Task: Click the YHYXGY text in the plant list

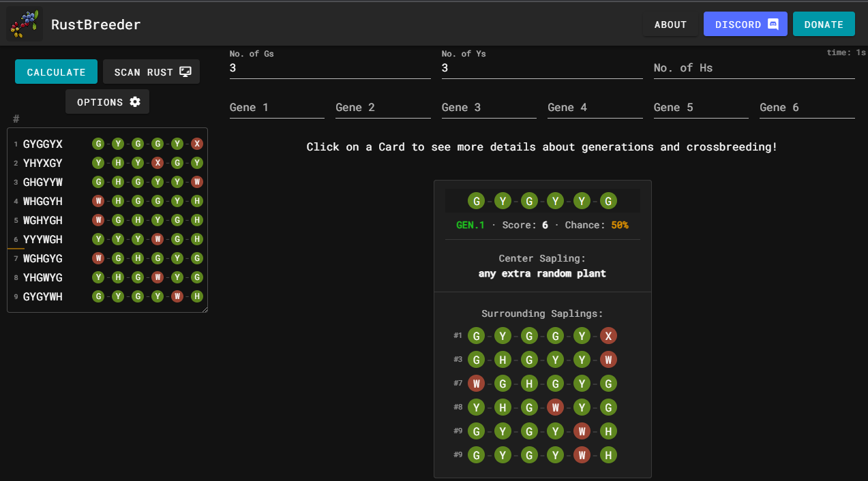Action: 43,164
